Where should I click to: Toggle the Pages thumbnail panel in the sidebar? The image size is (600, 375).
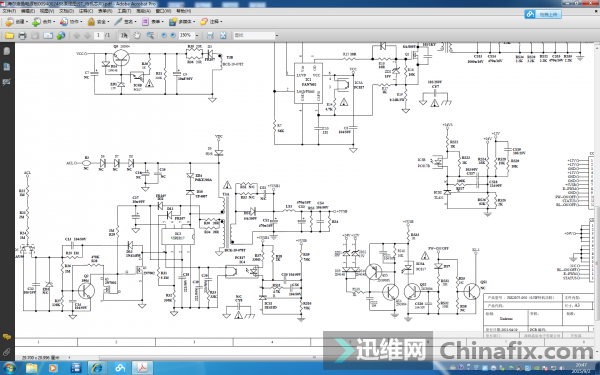[x=7, y=51]
